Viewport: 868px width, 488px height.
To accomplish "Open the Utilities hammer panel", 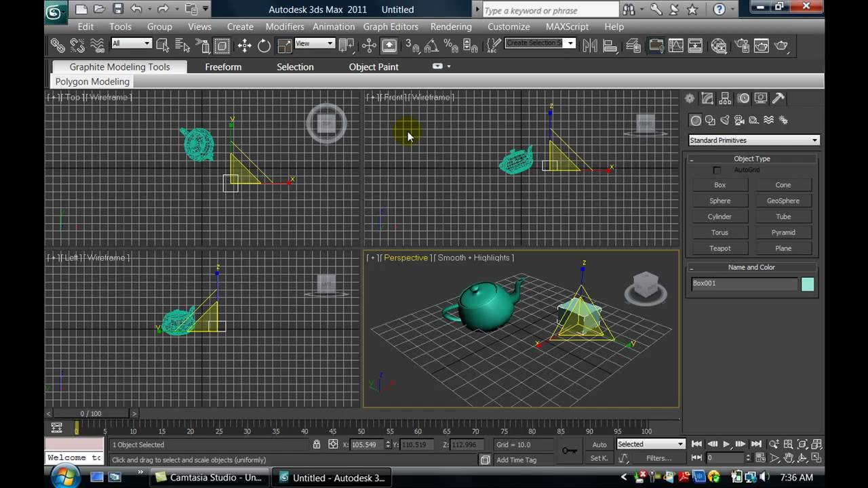I will click(x=778, y=98).
